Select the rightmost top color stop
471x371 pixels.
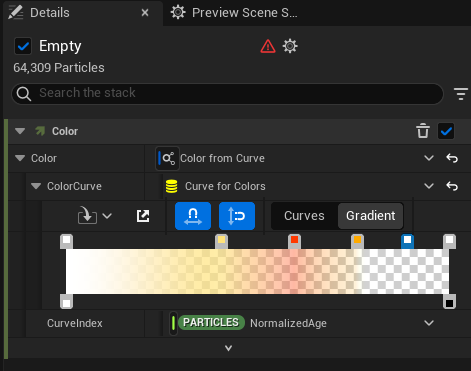(449, 241)
